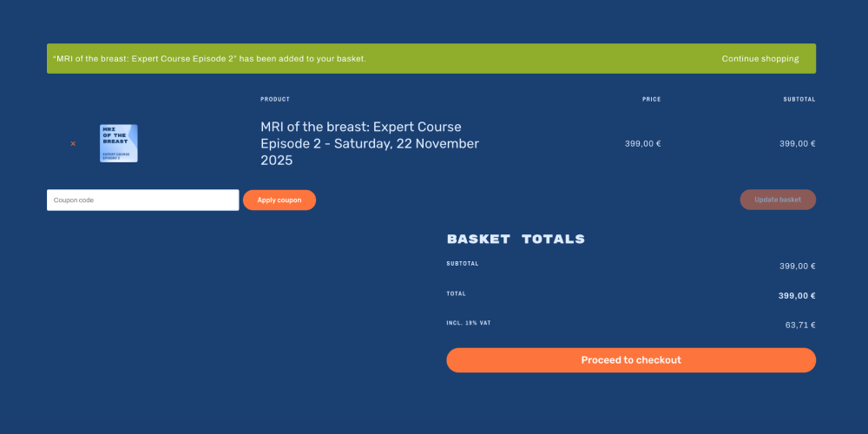Click the Update basket button
This screenshot has height=434, width=868.
point(778,200)
